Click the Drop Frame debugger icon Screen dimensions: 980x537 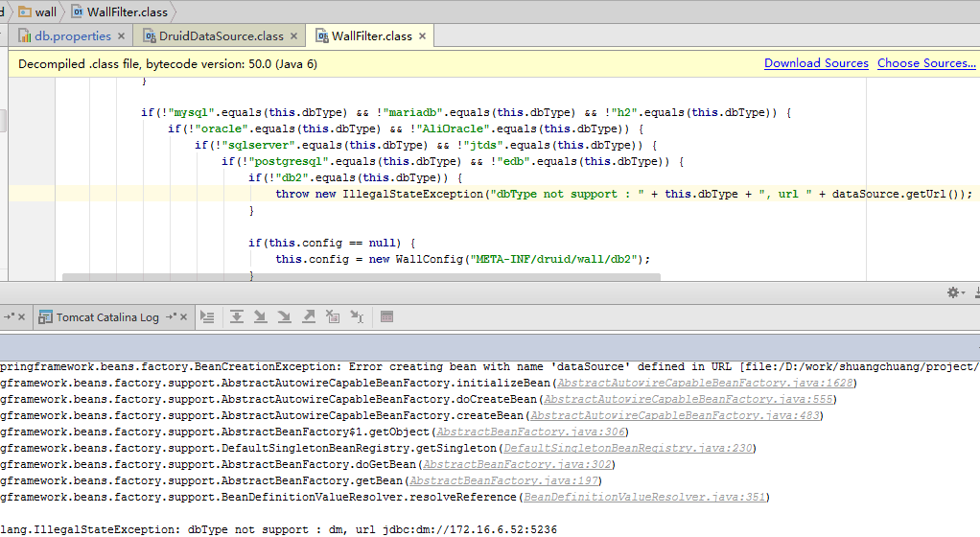click(x=333, y=317)
